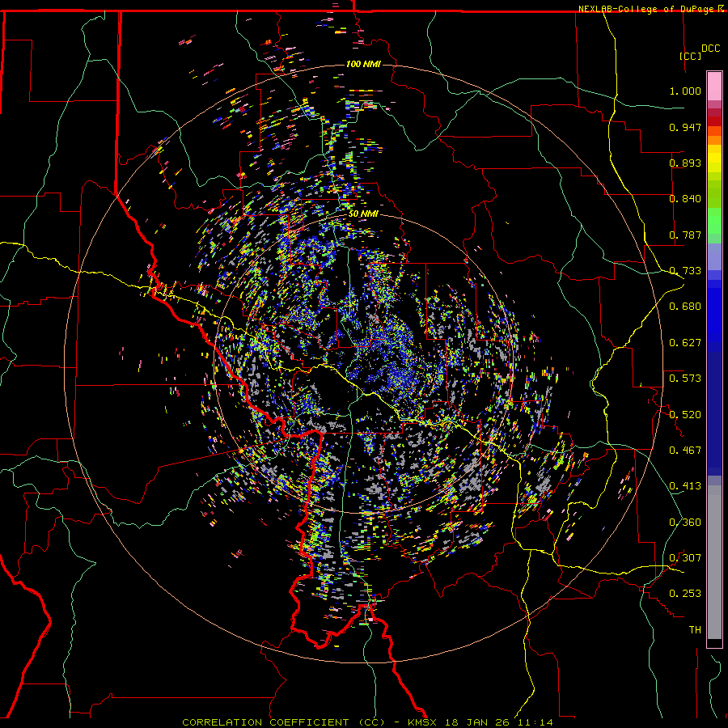The height and width of the screenshot is (728, 728).
Task: Click the 100 NMI range ring label
Action: click(x=363, y=64)
